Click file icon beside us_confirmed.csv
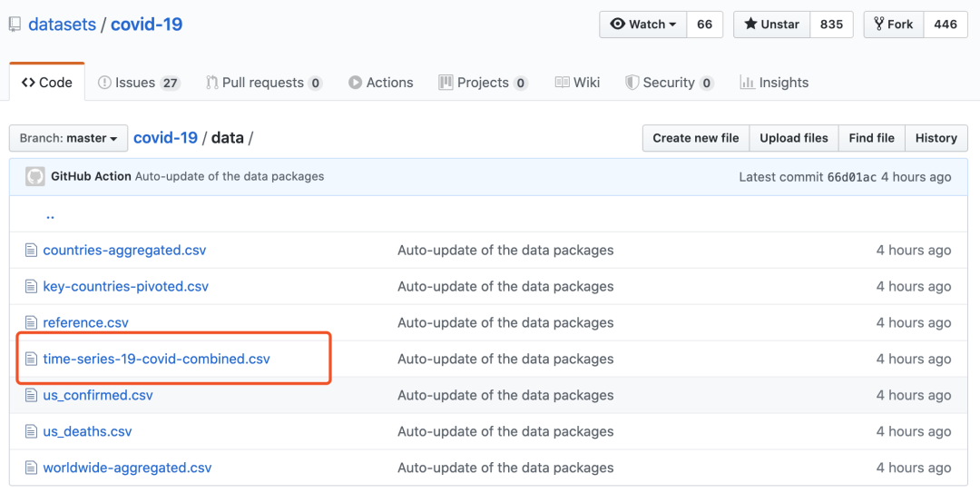 (x=31, y=396)
